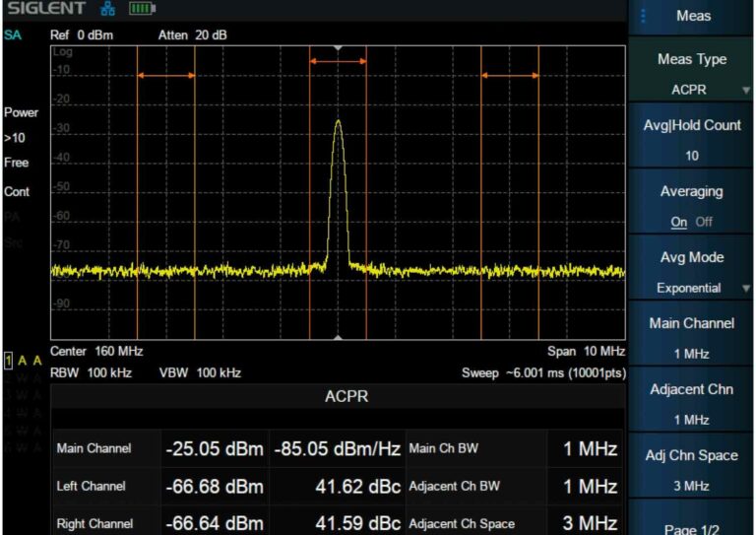Select trace 1 indicator box
This screenshot has width=756, height=535.
click(8, 361)
